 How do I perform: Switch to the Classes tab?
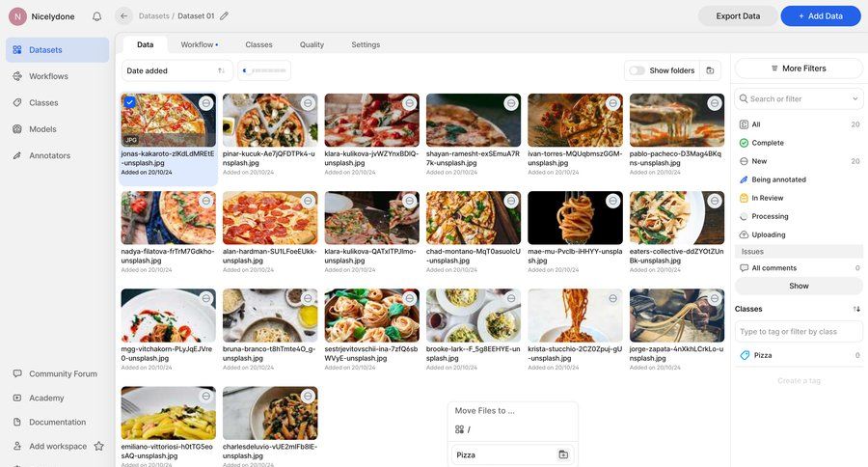(x=258, y=44)
